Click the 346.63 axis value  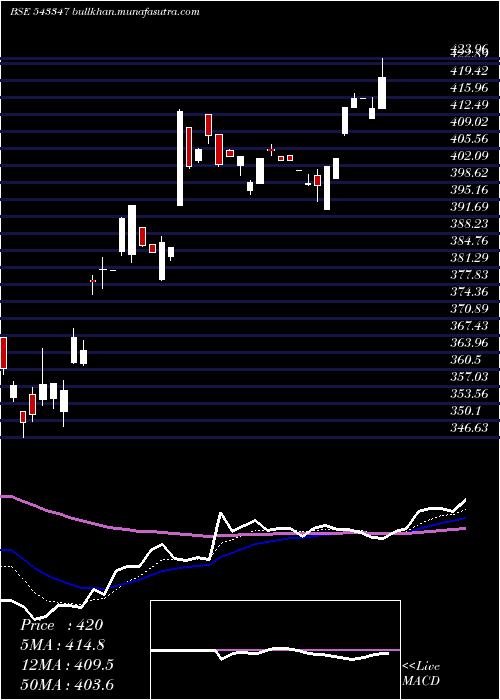click(469, 428)
